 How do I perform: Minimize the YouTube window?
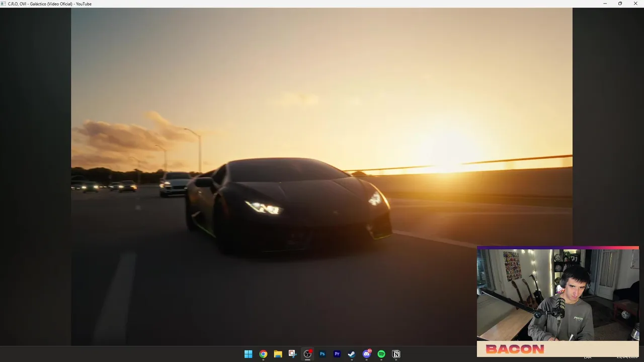tap(605, 4)
